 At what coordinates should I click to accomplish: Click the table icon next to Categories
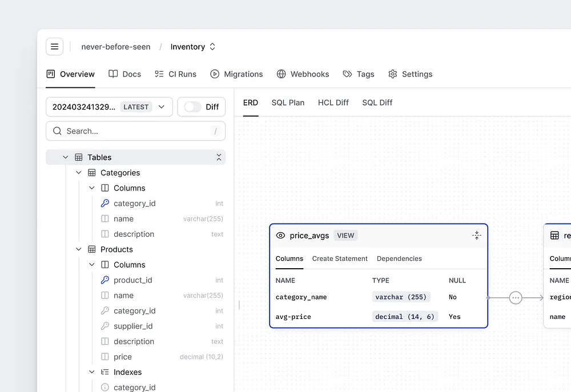pyautogui.click(x=91, y=173)
